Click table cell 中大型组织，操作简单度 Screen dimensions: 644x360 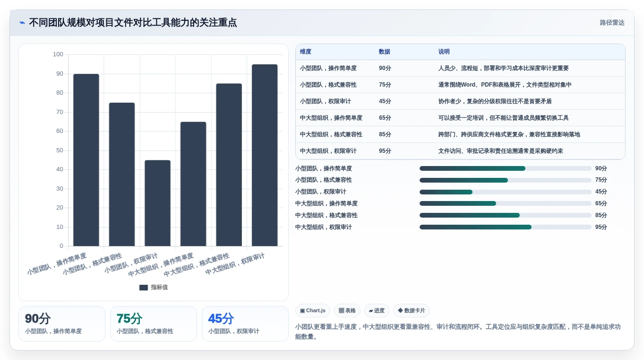331,118
